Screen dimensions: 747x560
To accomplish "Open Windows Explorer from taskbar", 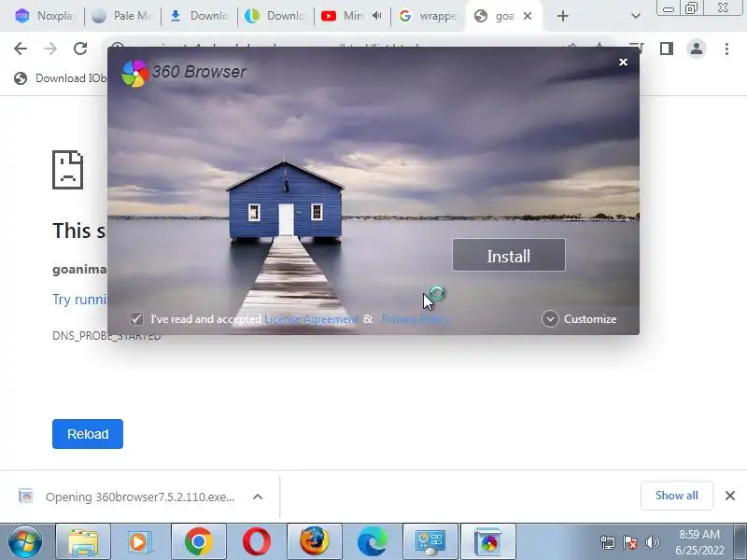I will coord(83,541).
